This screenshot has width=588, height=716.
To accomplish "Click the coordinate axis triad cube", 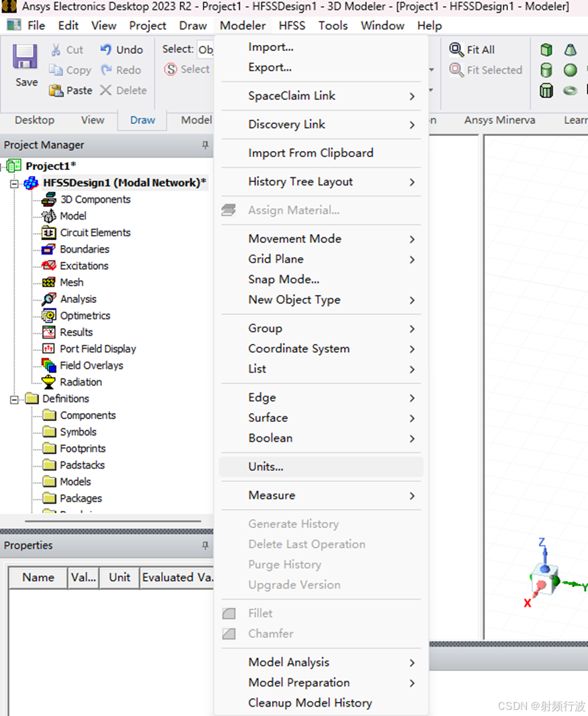I will click(544, 580).
